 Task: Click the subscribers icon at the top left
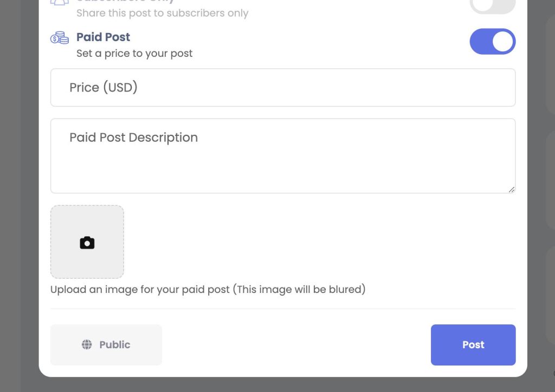coord(60,3)
